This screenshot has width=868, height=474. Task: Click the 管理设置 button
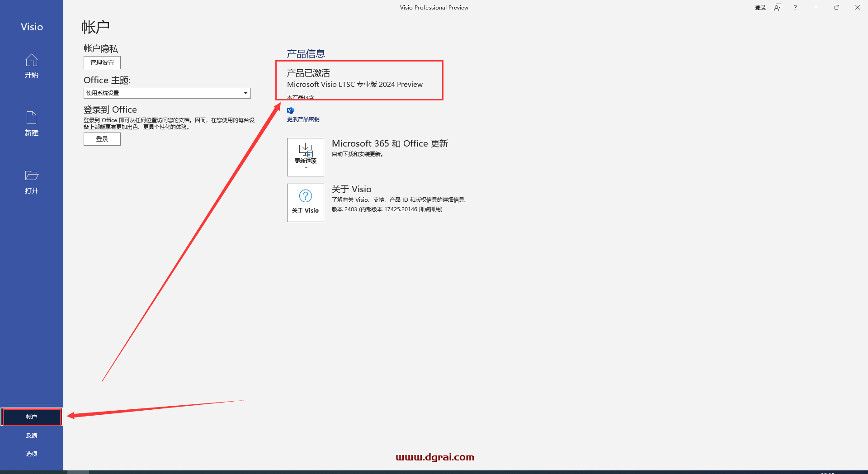click(x=102, y=62)
